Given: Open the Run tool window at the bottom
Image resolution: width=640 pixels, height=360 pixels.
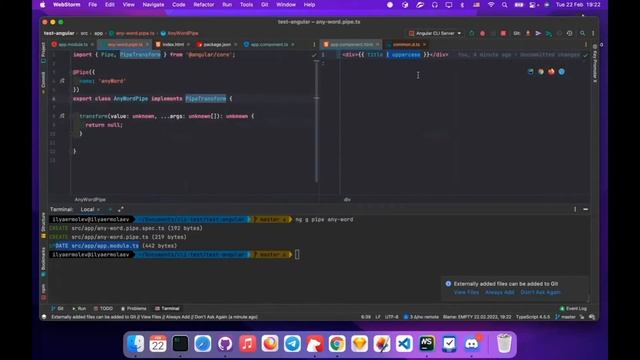Looking at the screenshot, I should coord(79,309).
